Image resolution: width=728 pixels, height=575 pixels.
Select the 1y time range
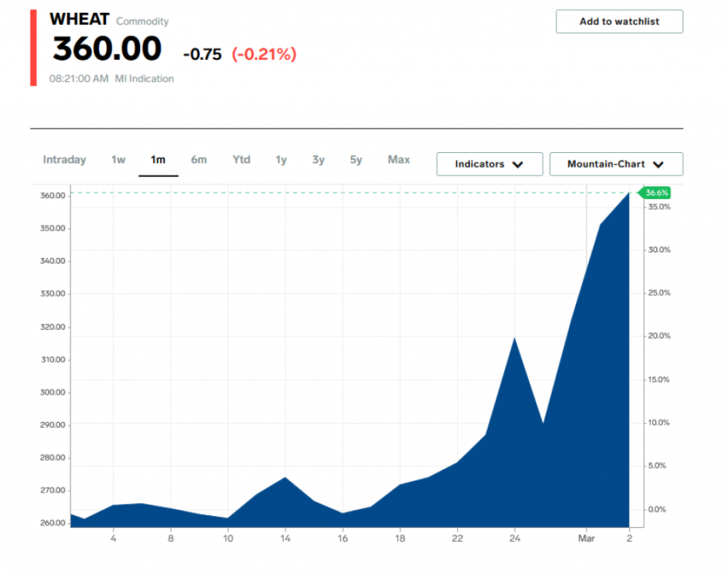click(281, 160)
